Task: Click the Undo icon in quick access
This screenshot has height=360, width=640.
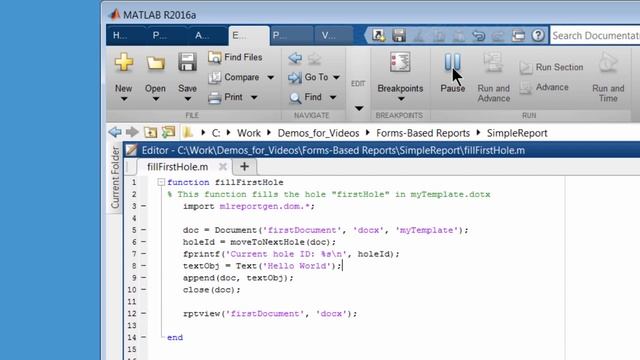Action: 479,36
